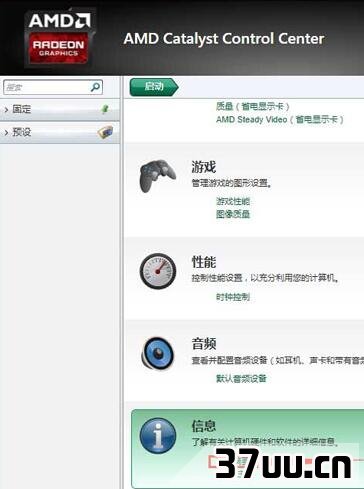Open 质量 (省电显示卡) link
The width and height of the screenshot is (364, 489).
[253, 106]
